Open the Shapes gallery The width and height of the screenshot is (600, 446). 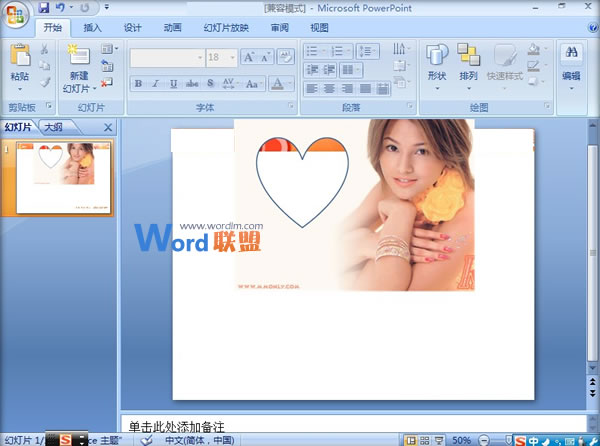[437, 67]
